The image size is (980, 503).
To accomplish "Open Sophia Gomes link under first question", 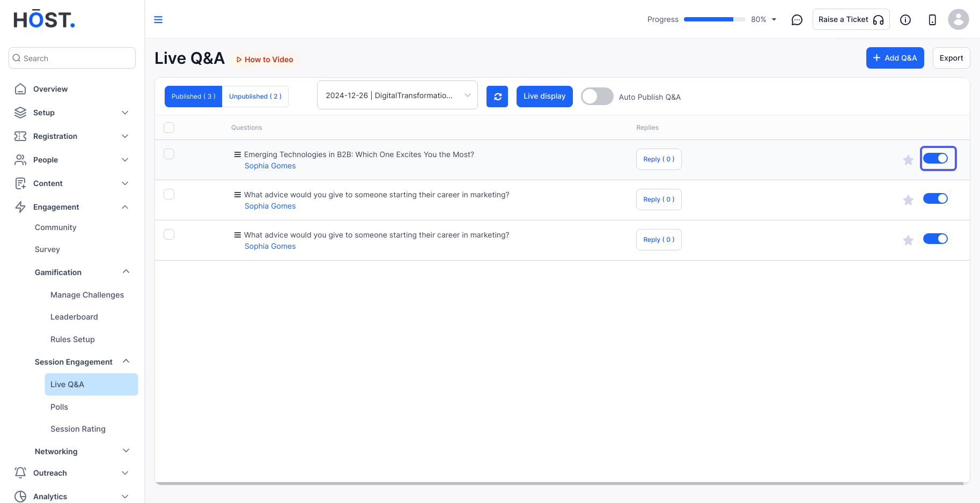I will point(270,166).
